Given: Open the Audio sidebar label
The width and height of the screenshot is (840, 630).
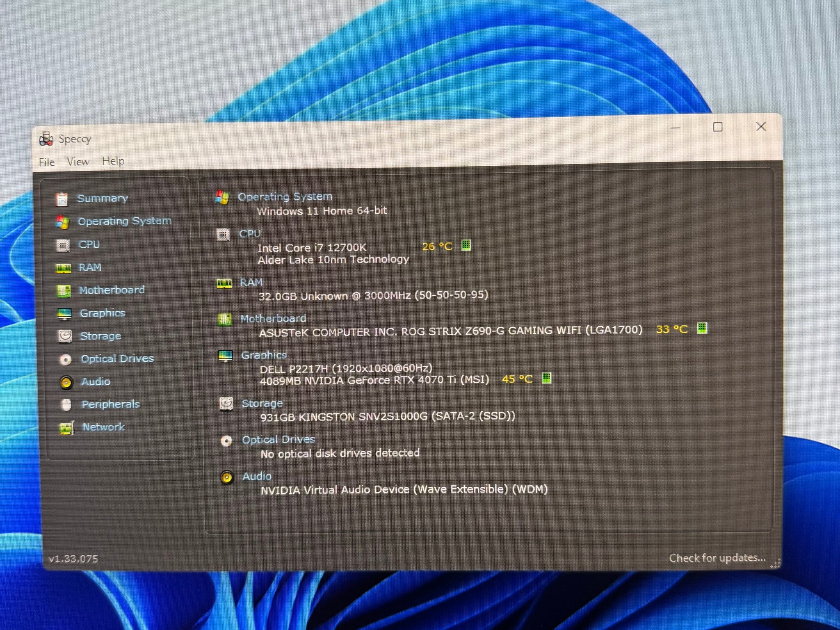Looking at the screenshot, I should (96, 381).
